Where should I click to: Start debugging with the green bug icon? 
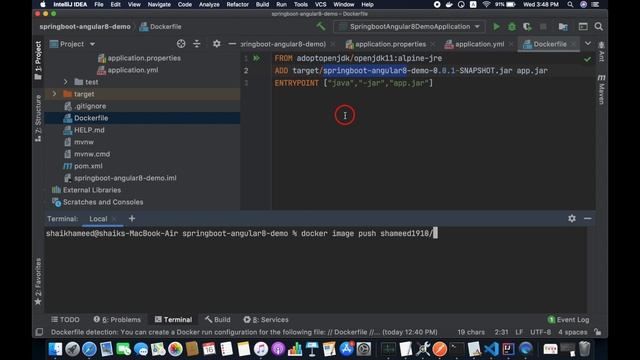pyautogui.click(x=512, y=27)
